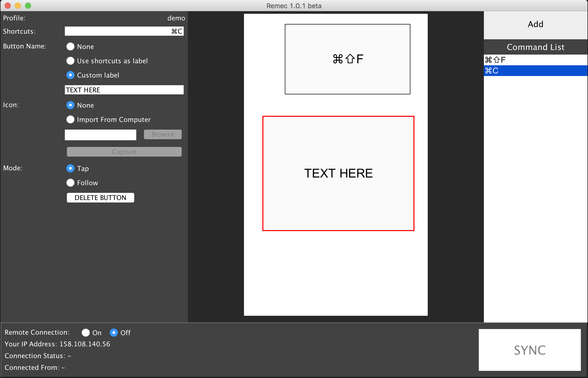Click the icon file path field
This screenshot has width=588, height=378.
(101, 135)
